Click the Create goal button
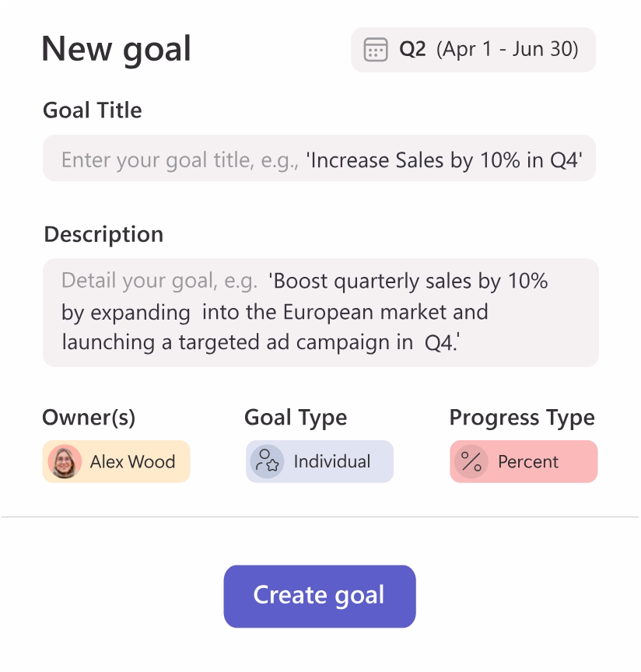This screenshot has height=672, width=641. [319, 596]
